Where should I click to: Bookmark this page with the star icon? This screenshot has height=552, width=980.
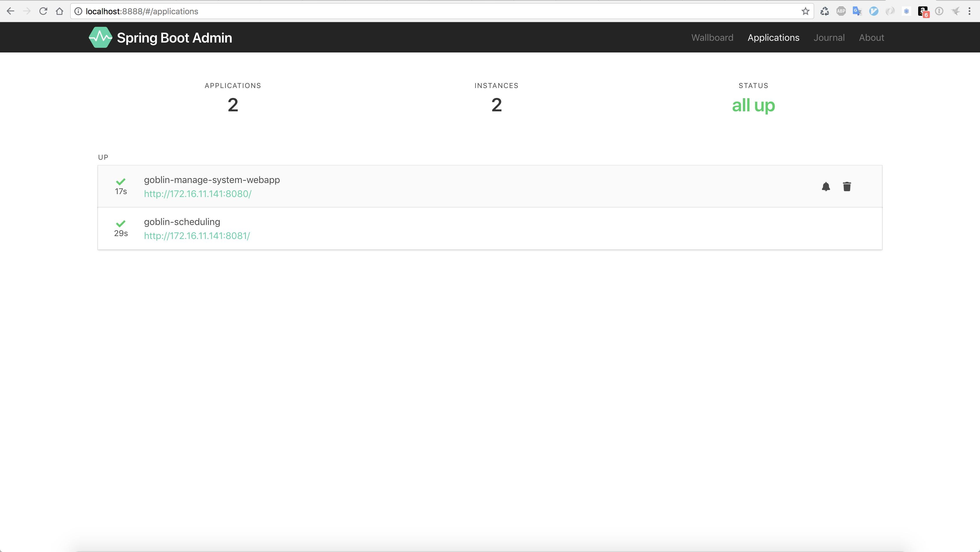[805, 11]
